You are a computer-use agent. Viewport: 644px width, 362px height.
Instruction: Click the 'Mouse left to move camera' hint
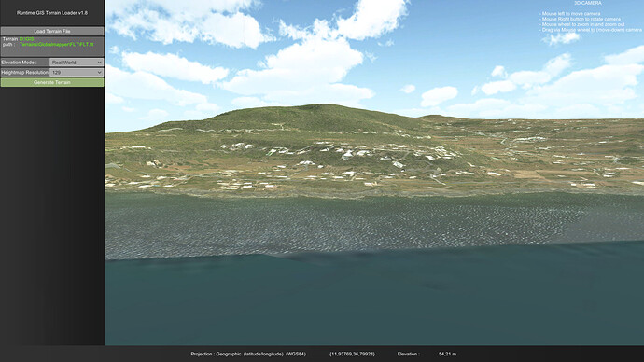tap(569, 14)
